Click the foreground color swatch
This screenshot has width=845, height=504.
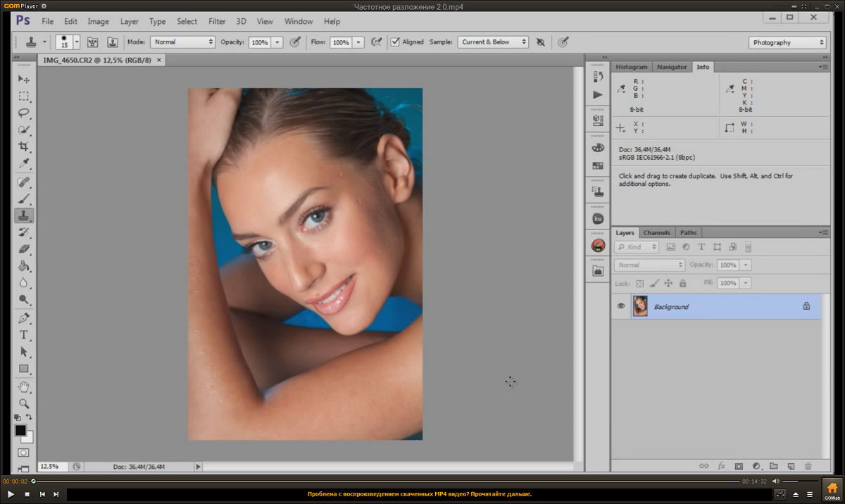(x=20, y=430)
